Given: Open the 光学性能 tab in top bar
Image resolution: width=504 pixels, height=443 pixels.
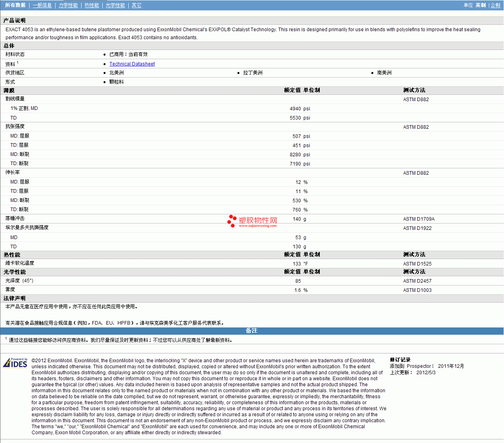Looking at the screenshot, I should coord(116,5).
